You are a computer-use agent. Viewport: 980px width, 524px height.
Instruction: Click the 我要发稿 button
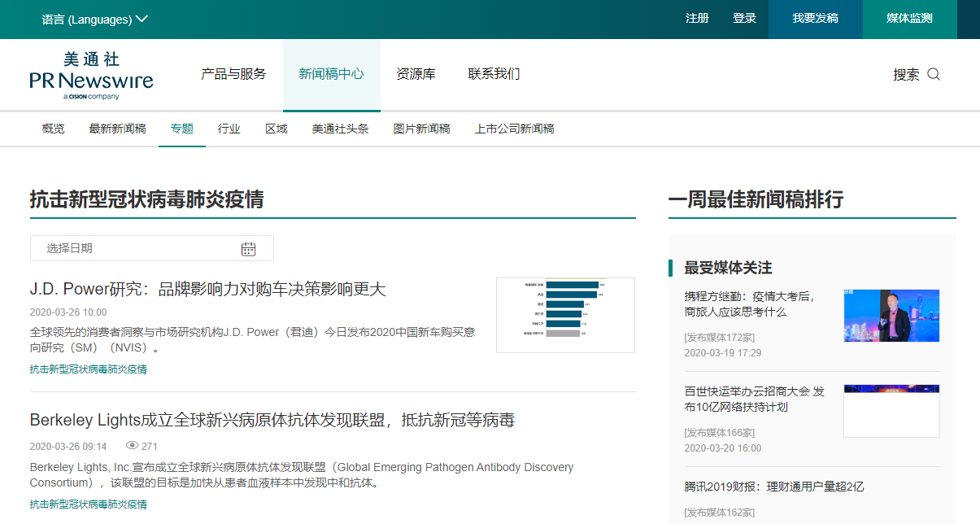pos(816,20)
